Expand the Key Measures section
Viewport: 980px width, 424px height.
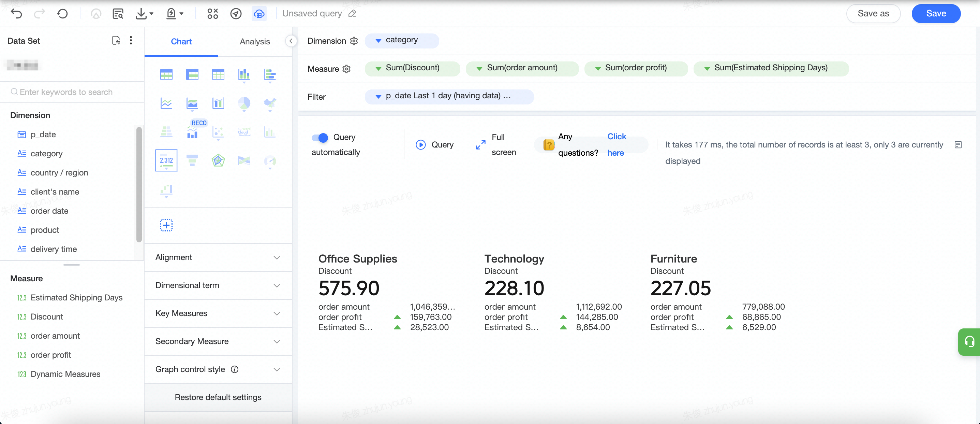pyautogui.click(x=218, y=313)
